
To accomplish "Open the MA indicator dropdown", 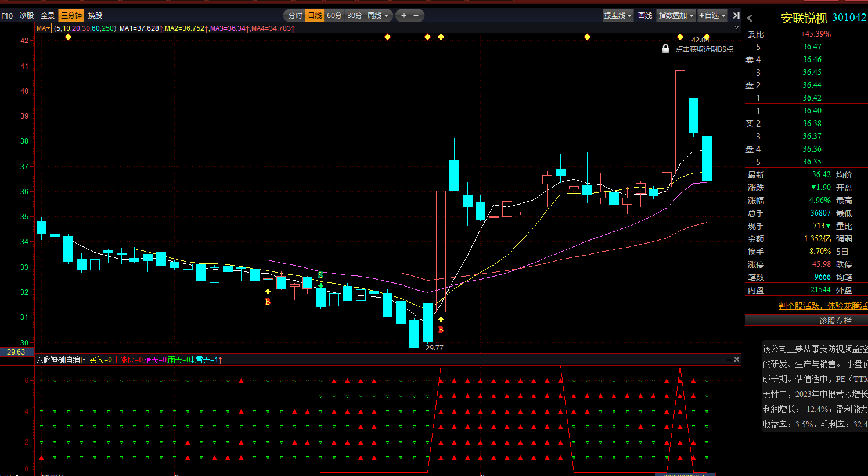I will pyautogui.click(x=44, y=28).
